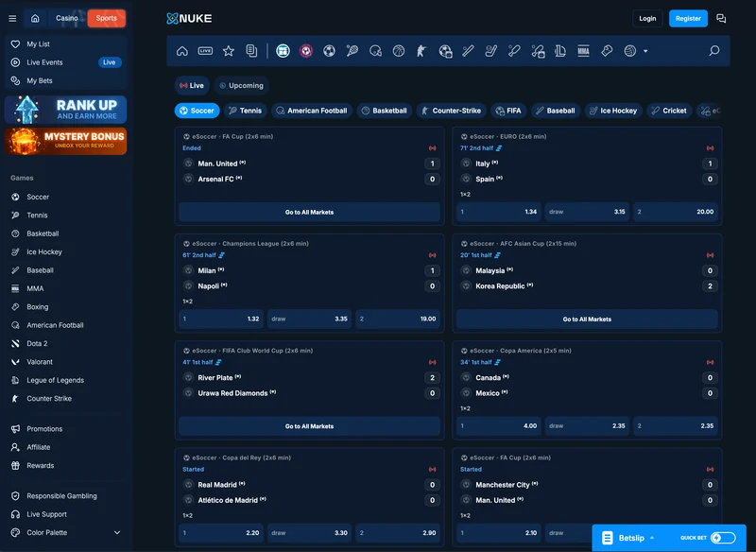Image resolution: width=756 pixels, height=552 pixels.
Task: Select the Basketball filter chip
Action: [385, 111]
